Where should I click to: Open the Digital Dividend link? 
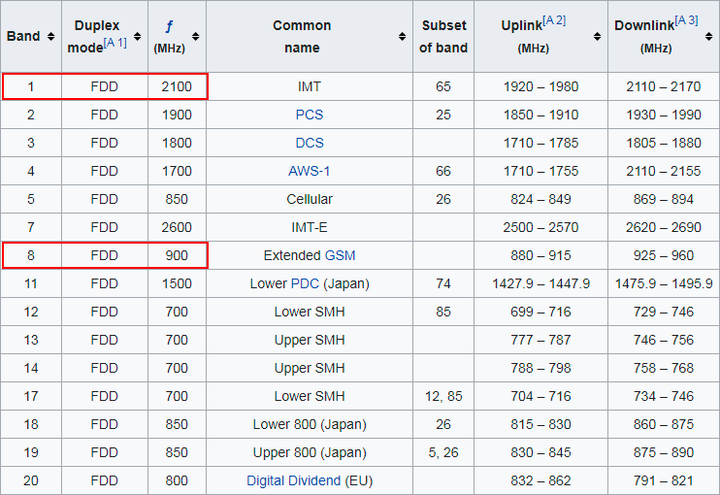coord(293,481)
